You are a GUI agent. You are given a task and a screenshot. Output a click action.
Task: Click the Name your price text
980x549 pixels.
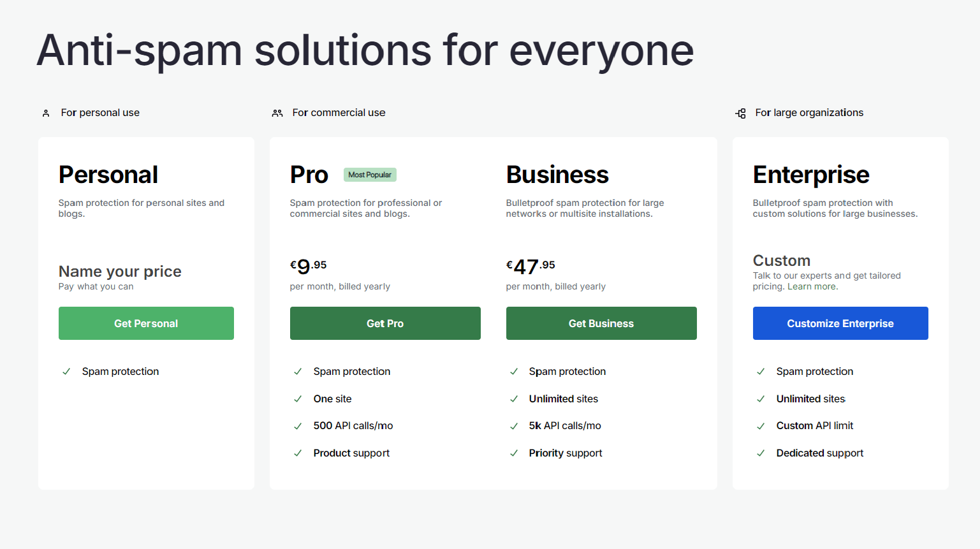coord(120,272)
